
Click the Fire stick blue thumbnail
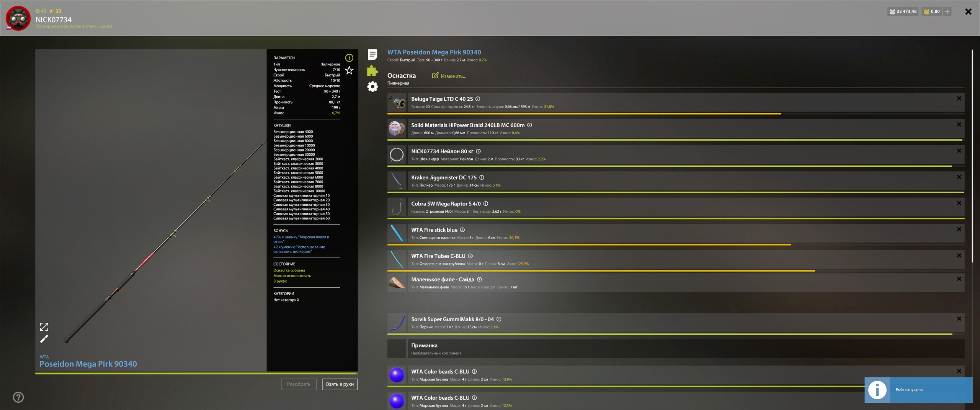pos(397,233)
